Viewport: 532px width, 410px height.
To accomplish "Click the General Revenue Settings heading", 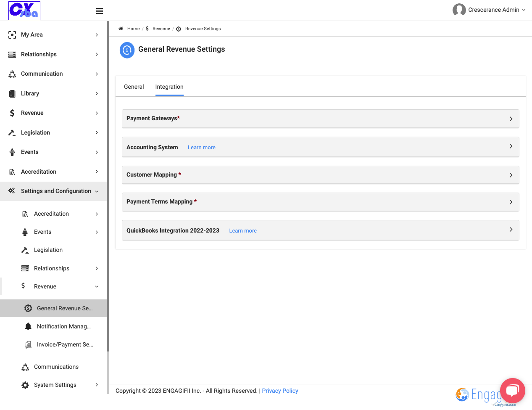I will [182, 49].
